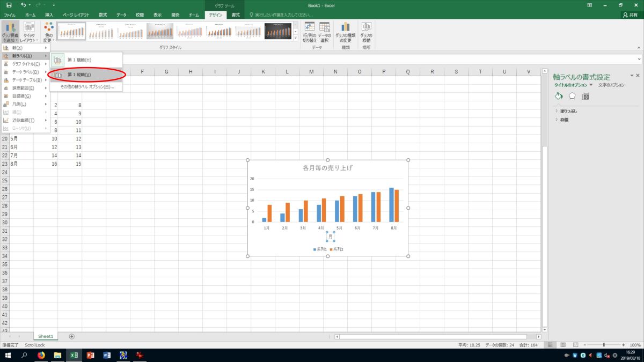The height and width of the screenshot is (362, 644).
Task: Open 近似曲線(T) submenu
Action: pos(25,120)
